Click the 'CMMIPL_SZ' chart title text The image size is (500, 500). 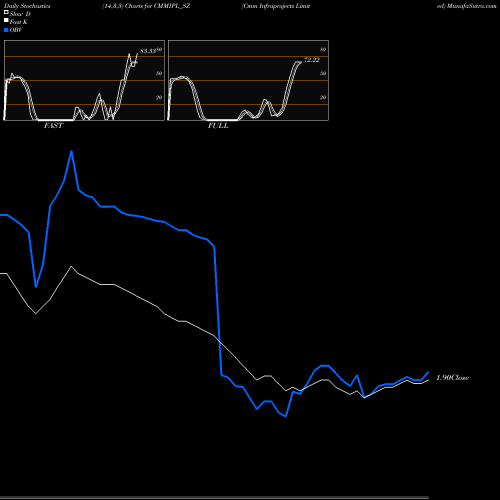172,6
